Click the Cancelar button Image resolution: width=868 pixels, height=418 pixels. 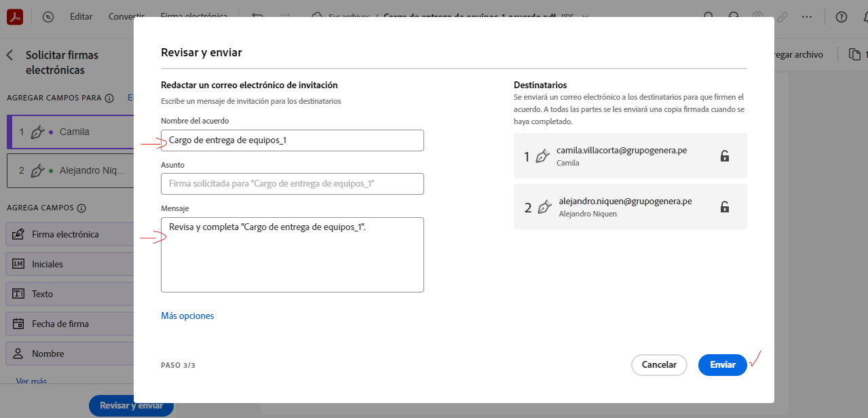coord(659,365)
